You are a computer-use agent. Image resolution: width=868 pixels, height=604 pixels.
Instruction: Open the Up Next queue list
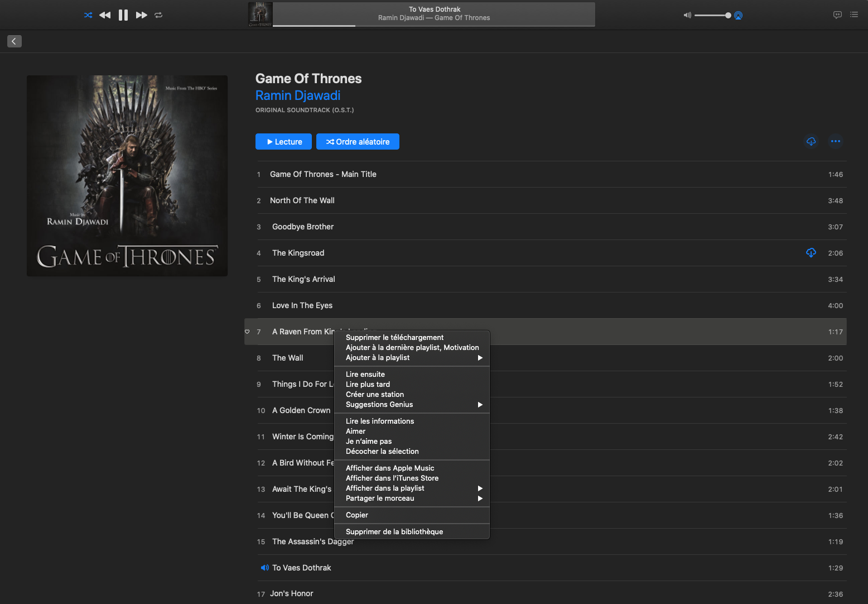[854, 15]
